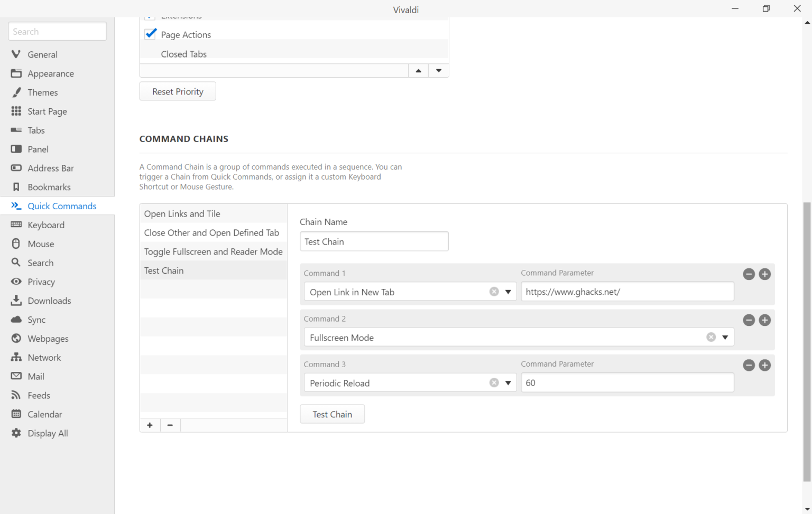Open Network settings
Screen dimensions: 812x514
point(44,357)
